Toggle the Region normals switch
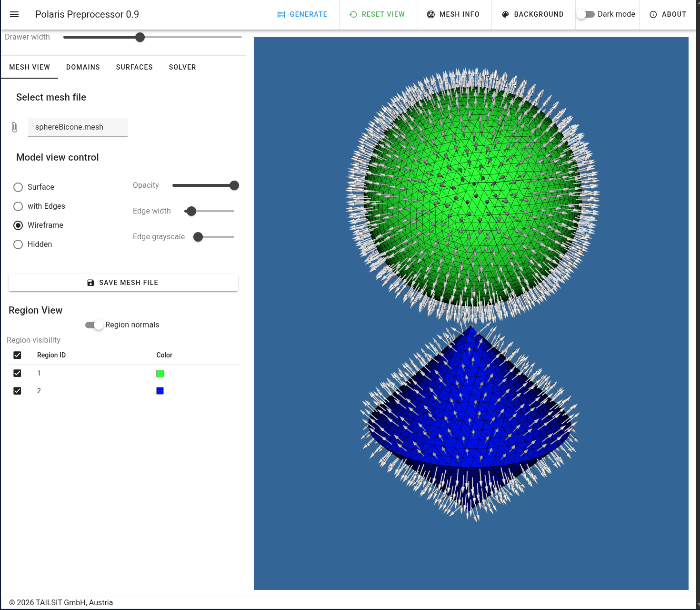Image resolution: width=700 pixels, height=610 pixels. point(94,325)
